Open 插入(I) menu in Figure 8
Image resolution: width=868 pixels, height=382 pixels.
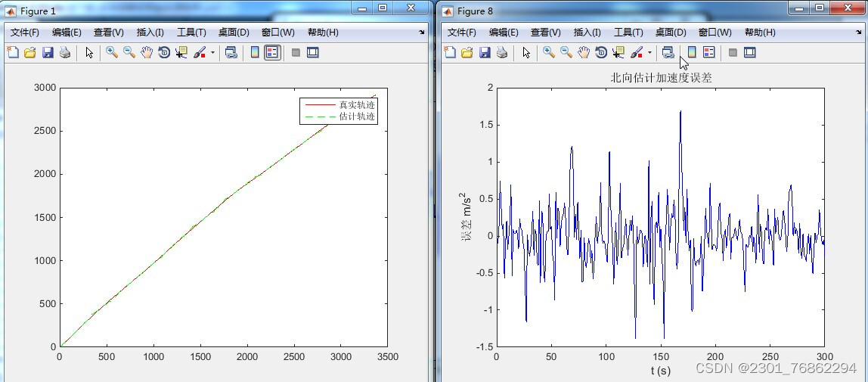click(x=586, y=33)
